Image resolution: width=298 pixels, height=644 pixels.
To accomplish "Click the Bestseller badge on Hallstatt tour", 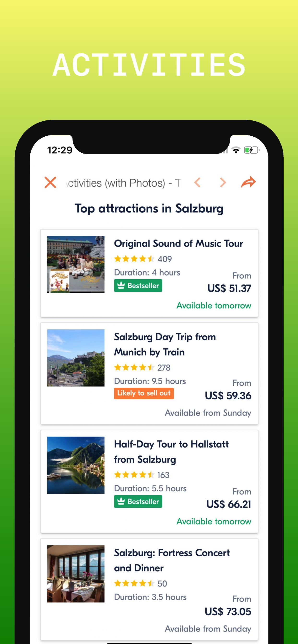I will click(x=138, y=501).
